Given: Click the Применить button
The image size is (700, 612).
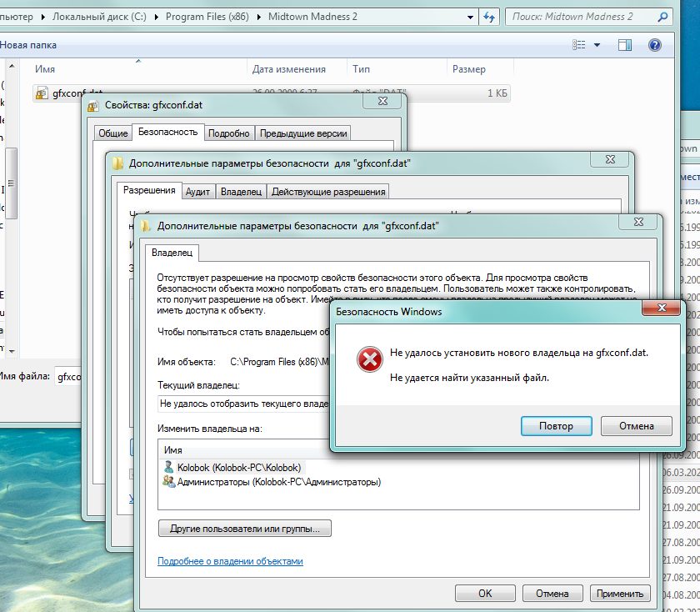Looking at the screenshot, I should 620,593.
